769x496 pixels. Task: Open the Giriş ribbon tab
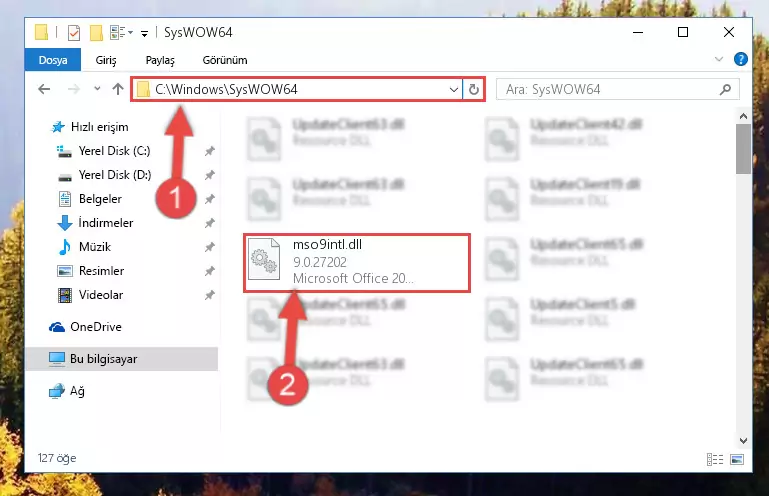(106, 60)
